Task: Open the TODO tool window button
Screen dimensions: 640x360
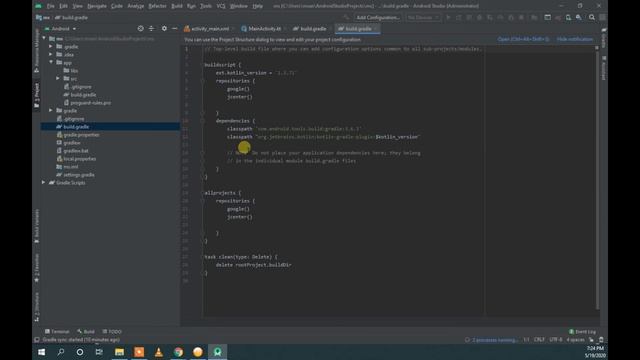Action: coord(112,331)
